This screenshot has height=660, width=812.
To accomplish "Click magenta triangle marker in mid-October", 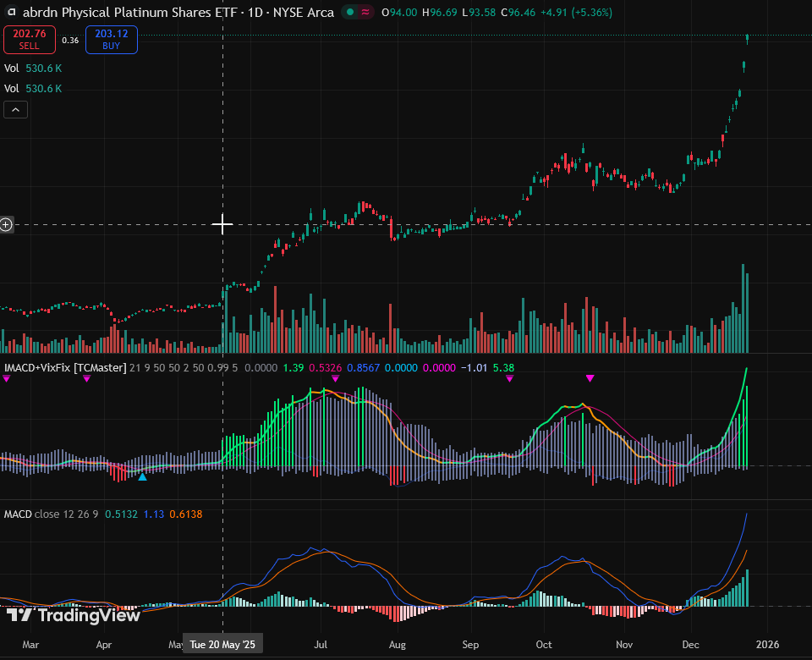I will (590, 379).
